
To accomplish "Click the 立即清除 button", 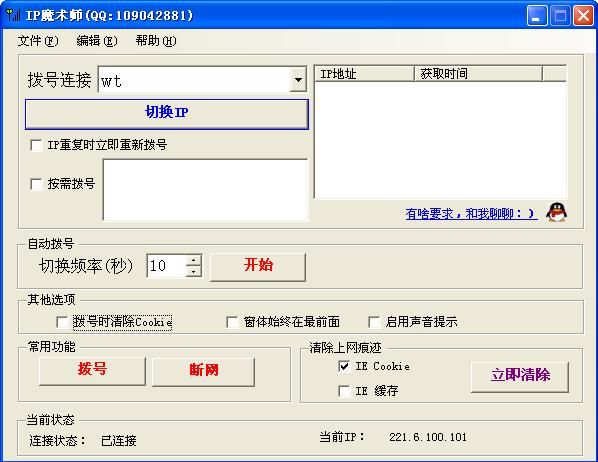I will coord(520,377).
